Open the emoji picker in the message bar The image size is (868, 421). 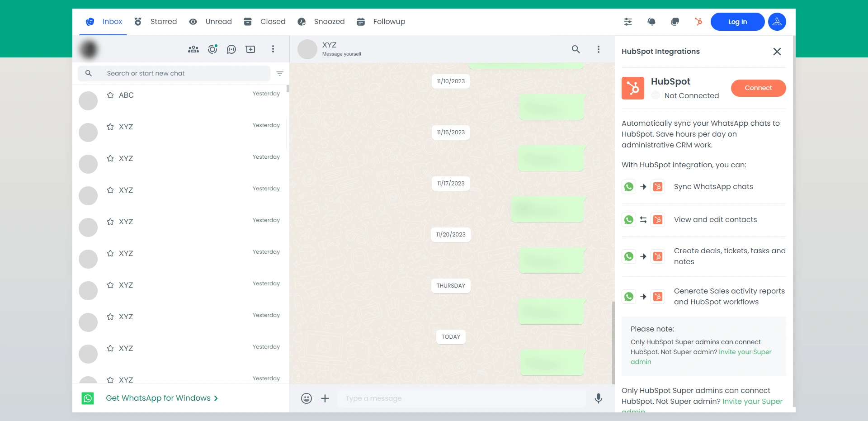pyautogui.click(x=307, y=398)
